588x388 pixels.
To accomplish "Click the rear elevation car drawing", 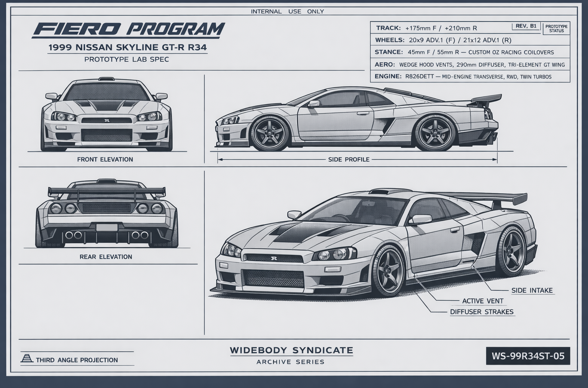I will (107, 213).
